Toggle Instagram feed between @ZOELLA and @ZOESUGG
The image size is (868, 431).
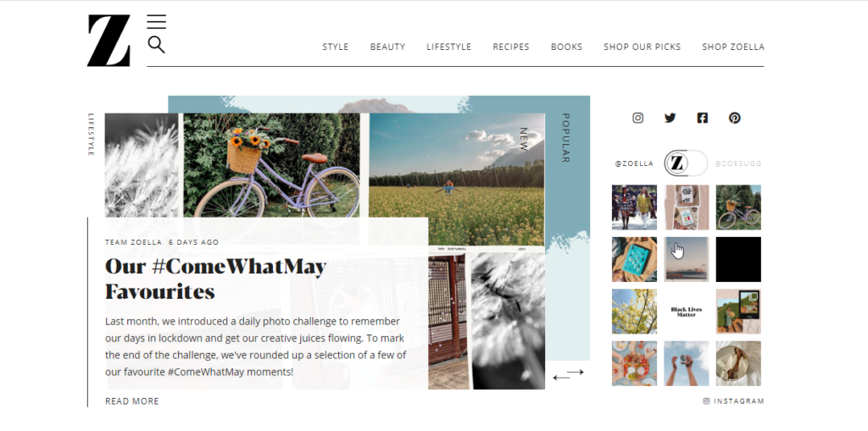click(x=686, y=163)
